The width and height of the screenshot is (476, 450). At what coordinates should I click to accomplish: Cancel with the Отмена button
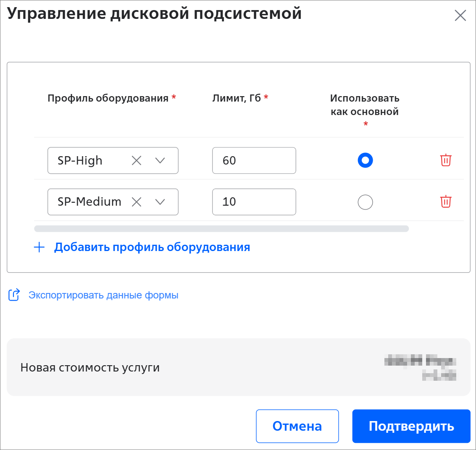[297, 426]
